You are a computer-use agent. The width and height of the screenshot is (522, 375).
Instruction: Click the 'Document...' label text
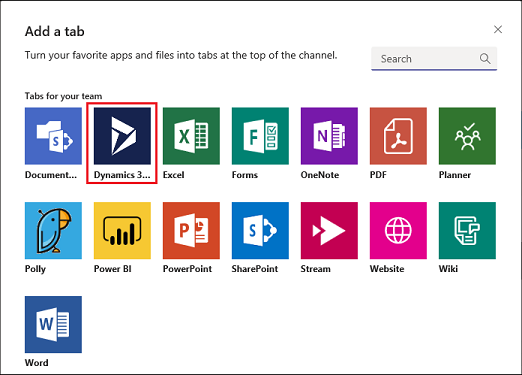[51, 175]
